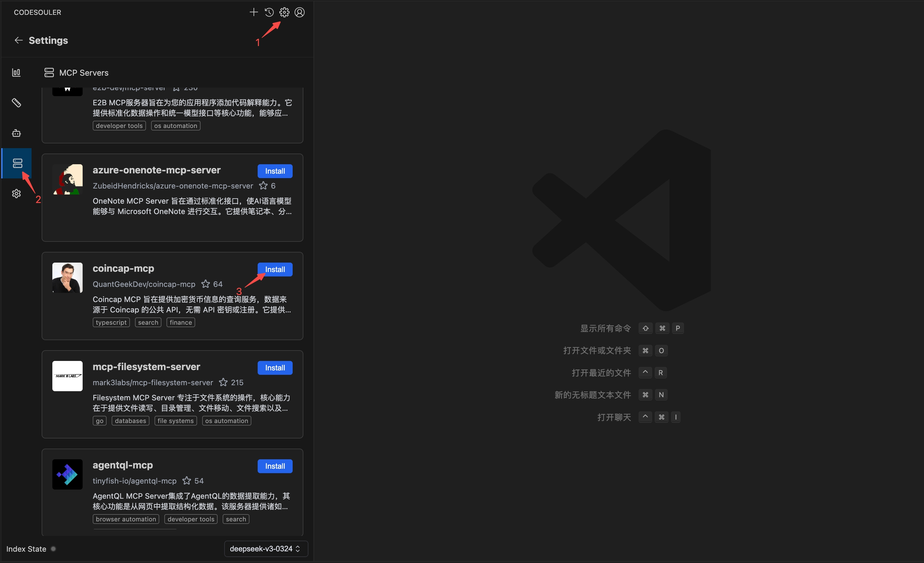924x563 pixels.
Task: Open the account profile icon
Action: [x=300, y=12]
